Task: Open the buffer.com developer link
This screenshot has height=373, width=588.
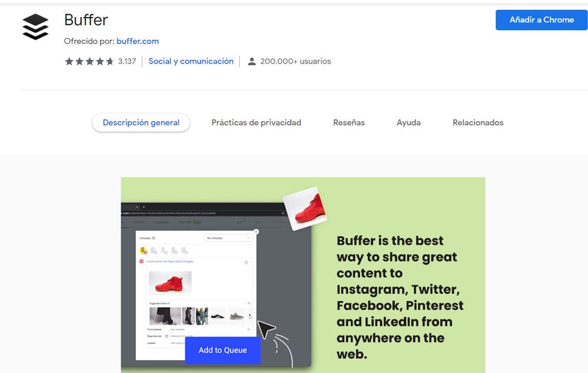Action: [x=138, y=41]
